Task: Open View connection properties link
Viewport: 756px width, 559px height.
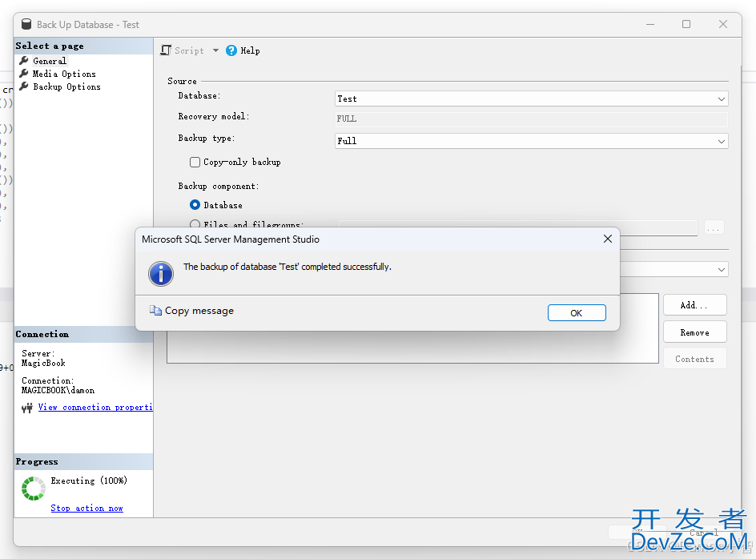Action: pos(95,407)
